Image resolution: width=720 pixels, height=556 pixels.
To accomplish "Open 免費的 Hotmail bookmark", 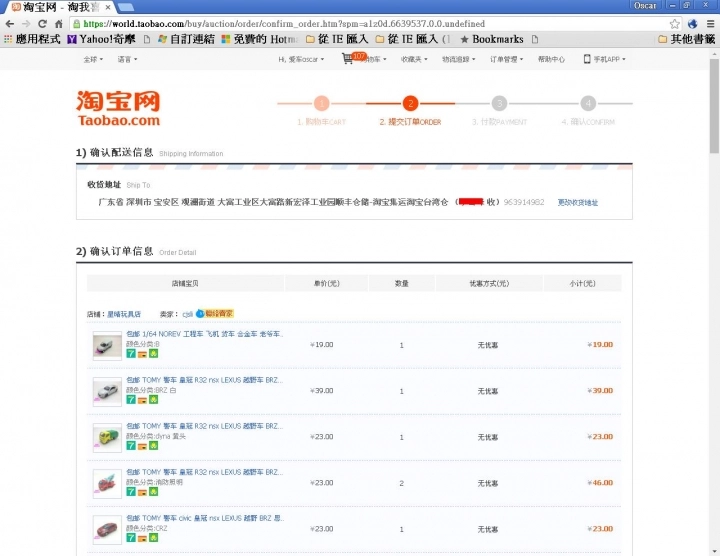I will click(260, 39).
